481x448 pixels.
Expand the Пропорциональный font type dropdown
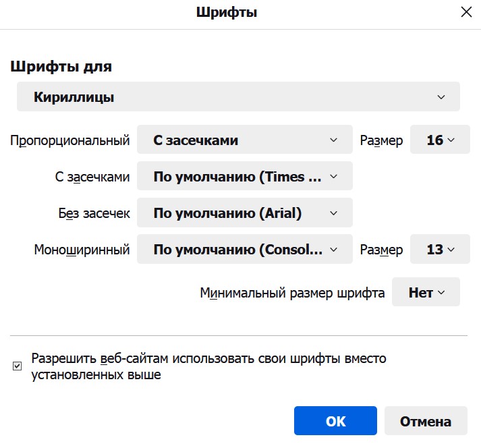pyautogui.click(x=244, y=140)
